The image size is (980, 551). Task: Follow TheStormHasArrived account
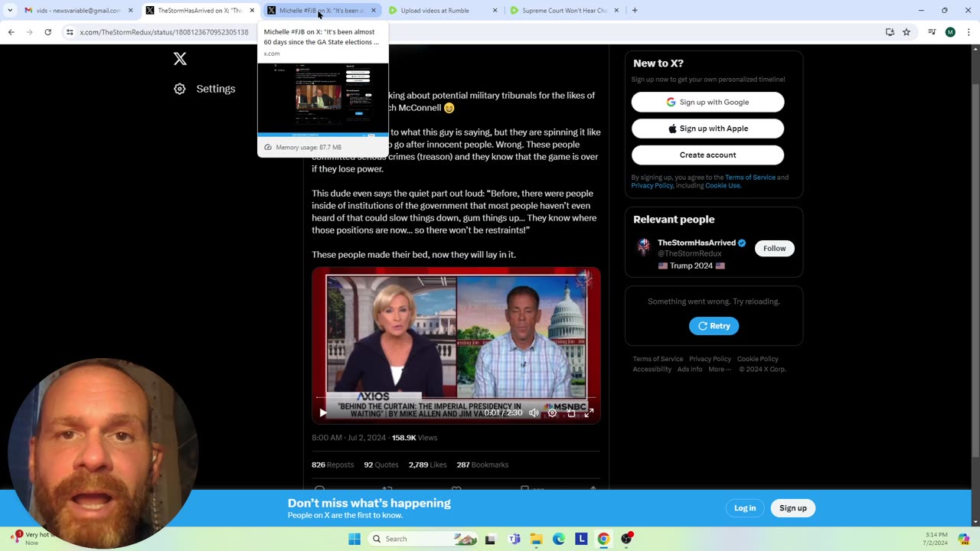pyautogui.click(x=774, y=248)
